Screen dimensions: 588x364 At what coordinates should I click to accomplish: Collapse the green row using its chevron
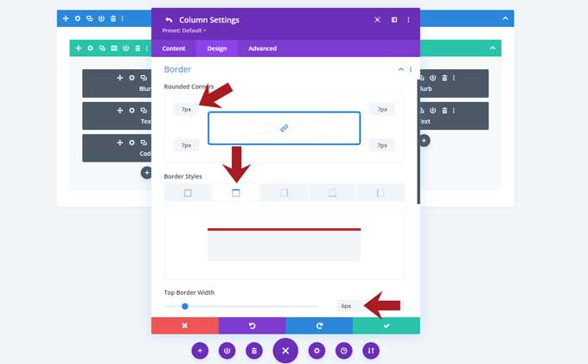pyautogui.click(x=492, y=48)
